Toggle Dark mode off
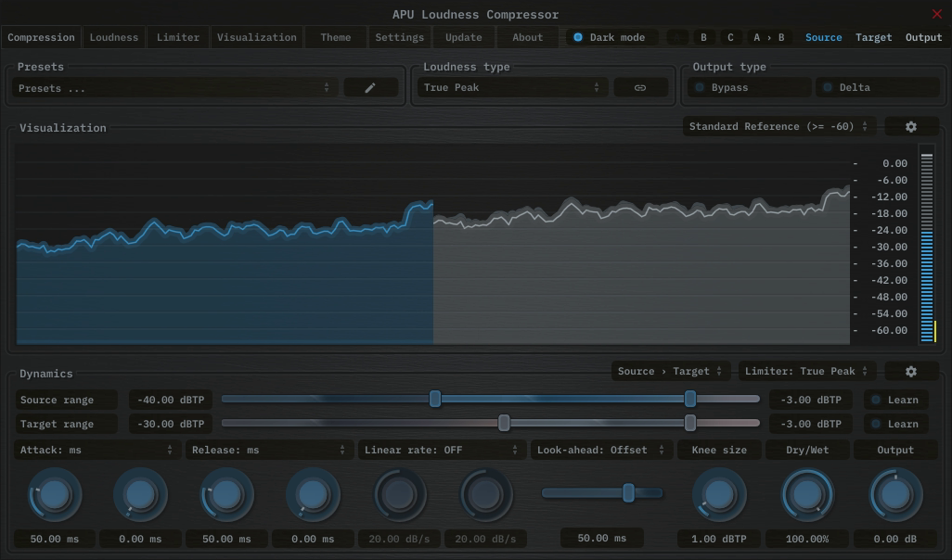 (x=613, y=37)
